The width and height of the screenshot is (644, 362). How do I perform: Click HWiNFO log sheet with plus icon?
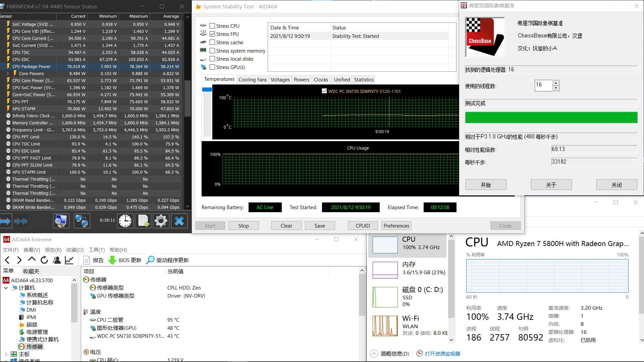pyautogui.click(x=144, y=221)
